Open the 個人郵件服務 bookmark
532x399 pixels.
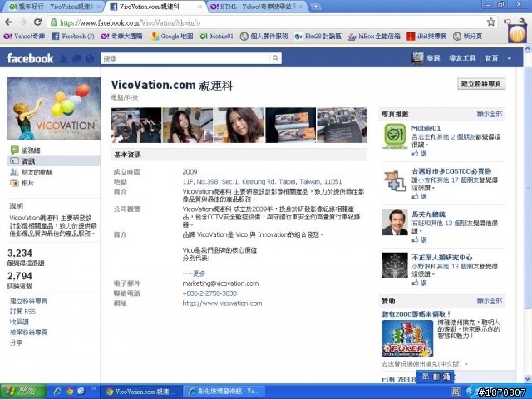[264, 37]
